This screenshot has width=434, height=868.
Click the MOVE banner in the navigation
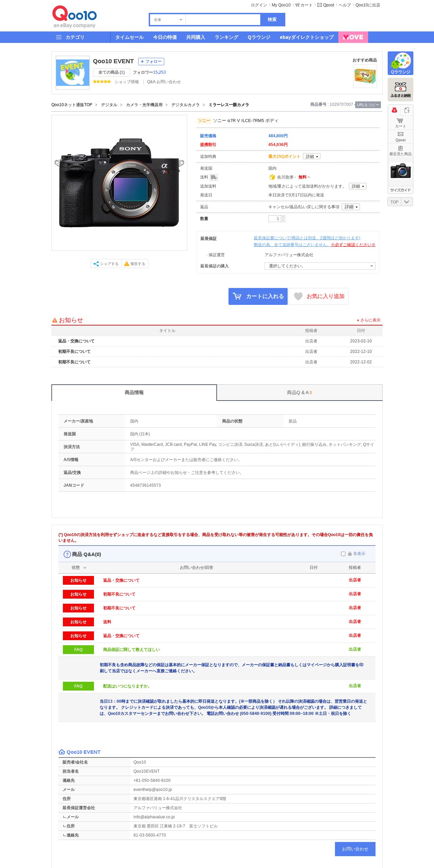coord(353,37)
